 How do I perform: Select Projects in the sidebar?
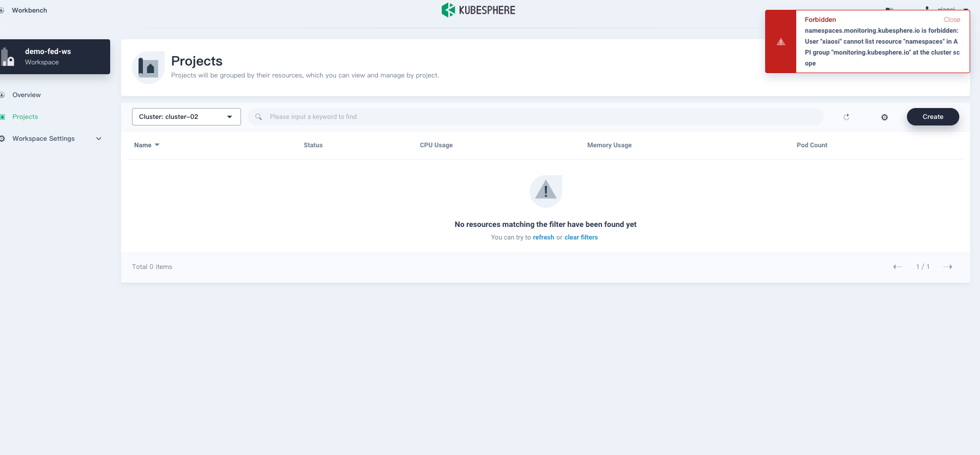pyautogui.click(x=25, y=117)
